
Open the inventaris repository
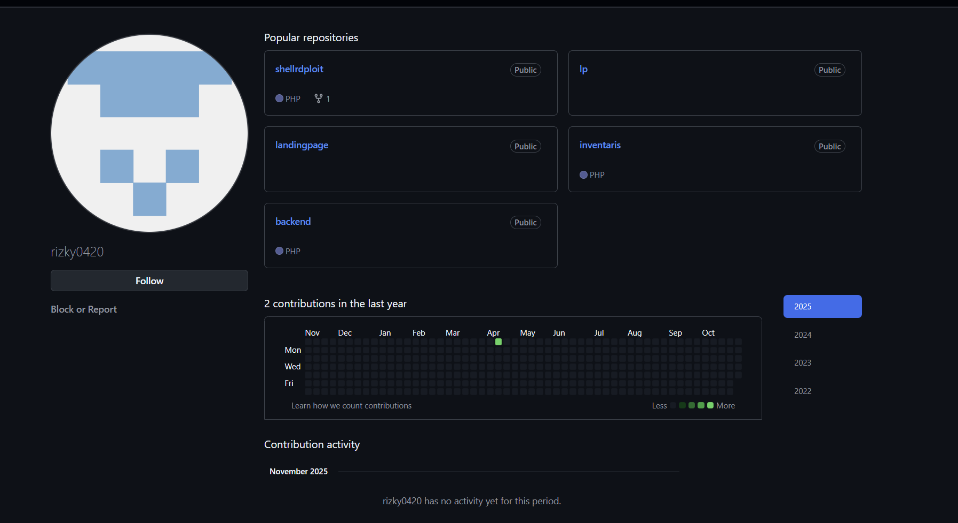(600, 145)
